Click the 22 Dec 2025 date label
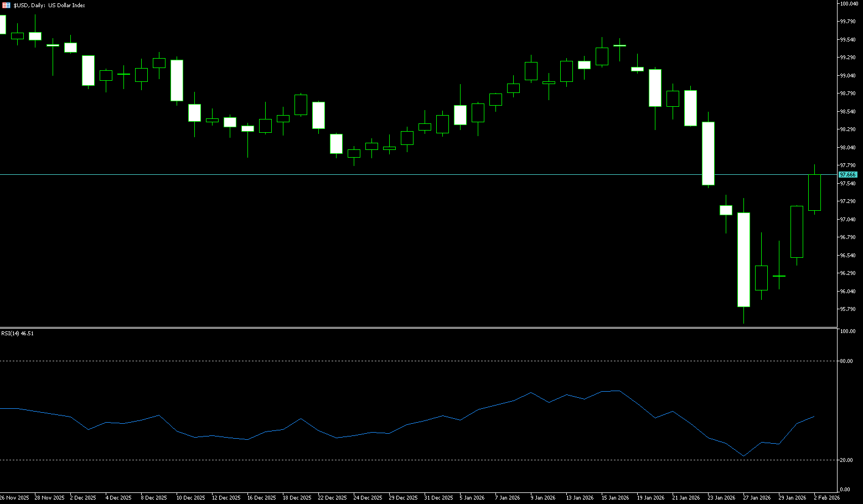 click(332, 497)
